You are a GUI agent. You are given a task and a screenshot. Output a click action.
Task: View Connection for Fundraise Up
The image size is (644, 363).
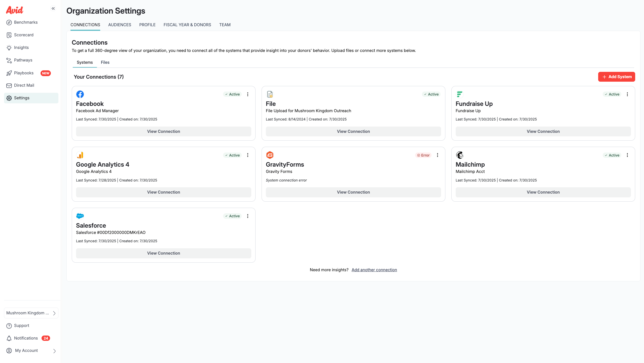click(x=543, y=132)
